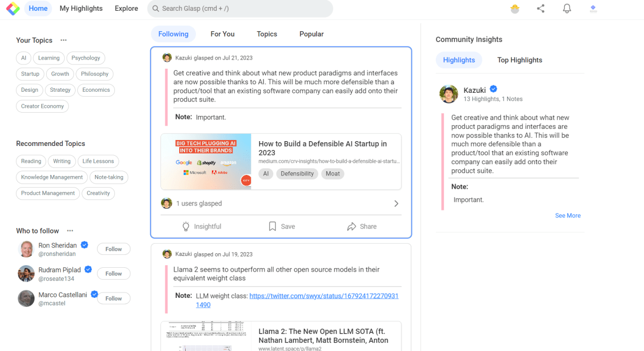Select Highlights tab in Community Insights
This screenshot has width=644, height=351.
tap(459, 60)
